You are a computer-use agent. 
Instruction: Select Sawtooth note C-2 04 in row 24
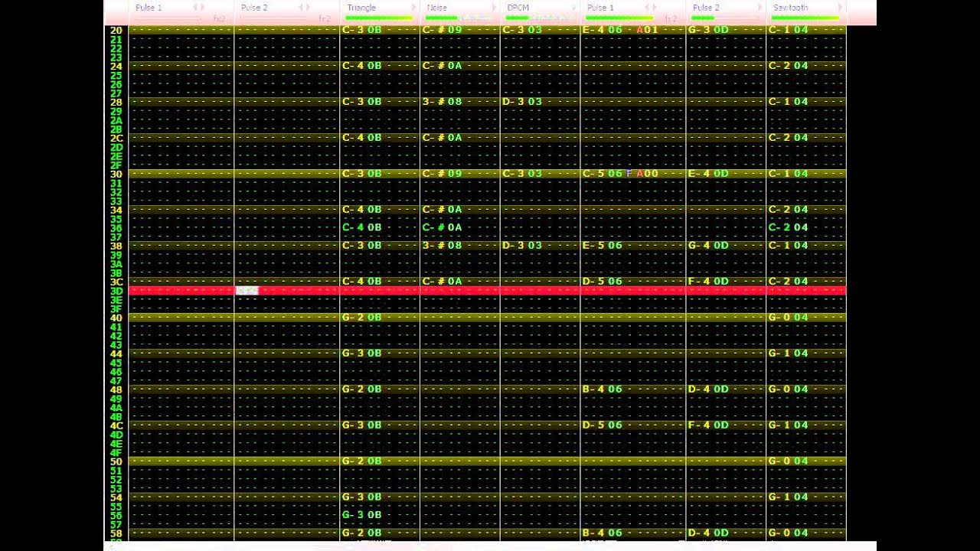(788, 66)
